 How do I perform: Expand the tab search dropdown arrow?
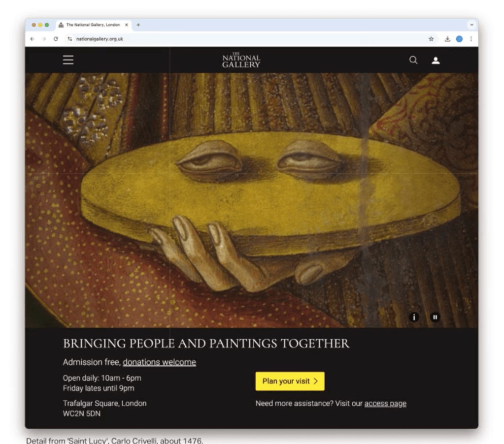pos(471,25)
